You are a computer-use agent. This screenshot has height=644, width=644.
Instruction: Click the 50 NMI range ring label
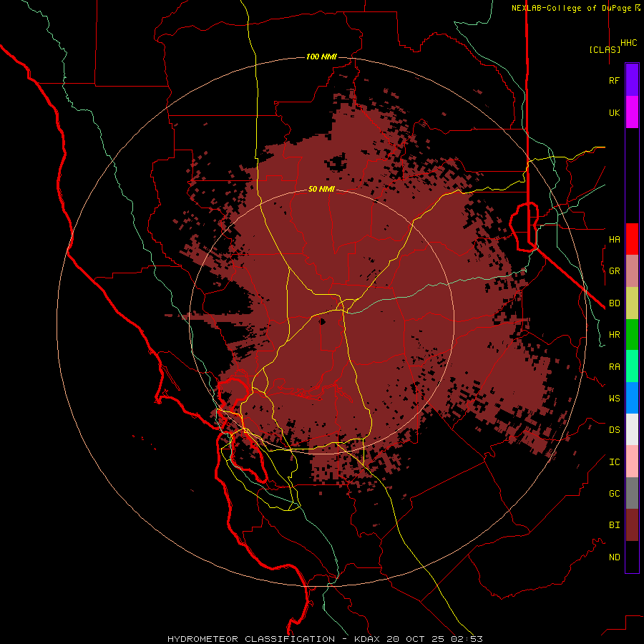(321, 189)
